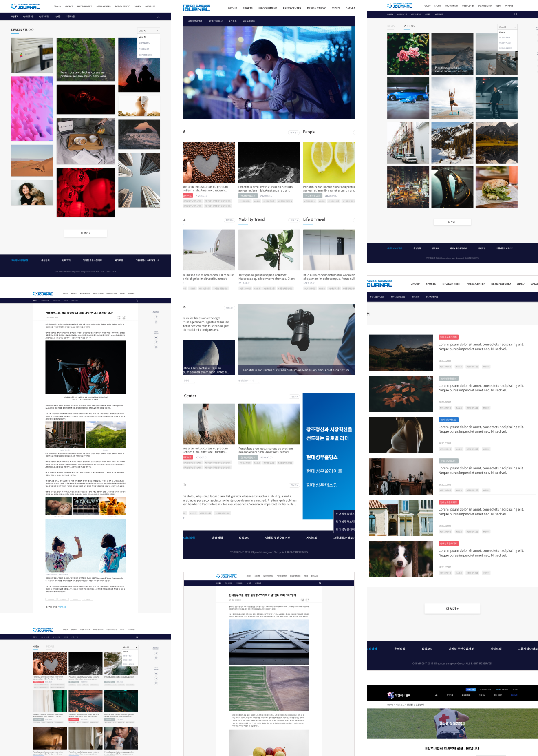Choose BRANDING in the Design Studio dropdown
Screen dimensions: 538x756
click(x=144, y=43)
